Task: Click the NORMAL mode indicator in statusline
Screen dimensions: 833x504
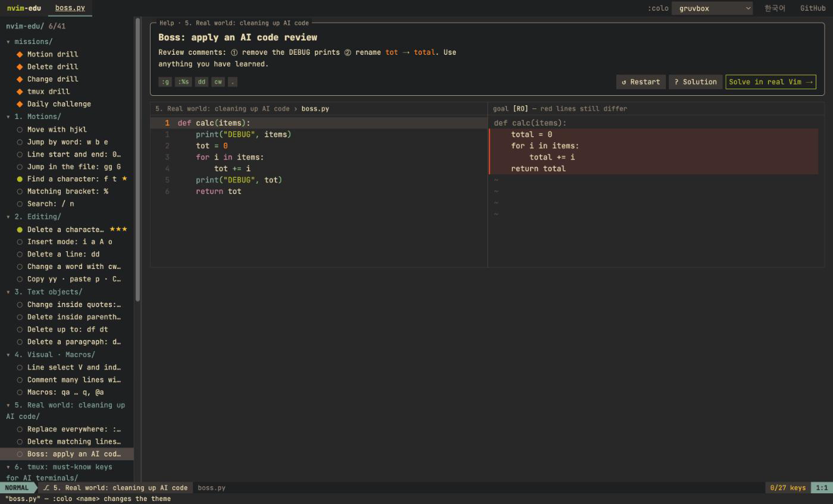Action: tap(17, 488)
